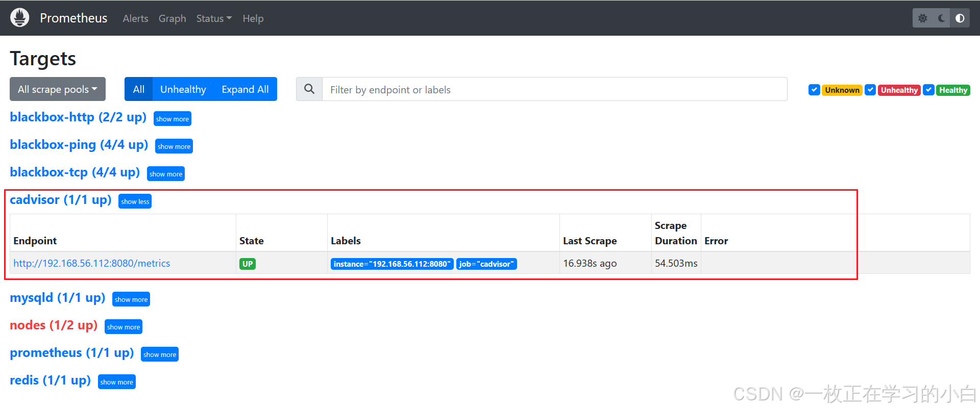This screenshot has width=980, height=410.
Task: Click the green UP state badge
Action: (x=248, y=264)
